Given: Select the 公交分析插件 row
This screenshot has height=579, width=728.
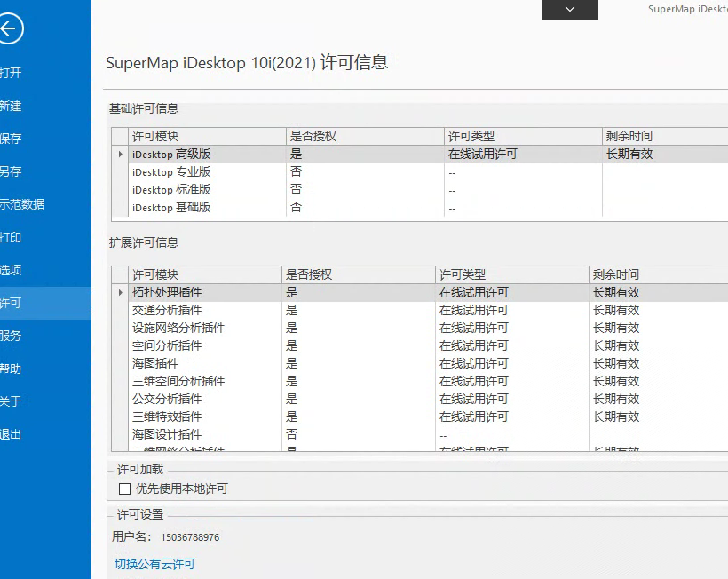Looking at the screenshot, I should [420, 399].
